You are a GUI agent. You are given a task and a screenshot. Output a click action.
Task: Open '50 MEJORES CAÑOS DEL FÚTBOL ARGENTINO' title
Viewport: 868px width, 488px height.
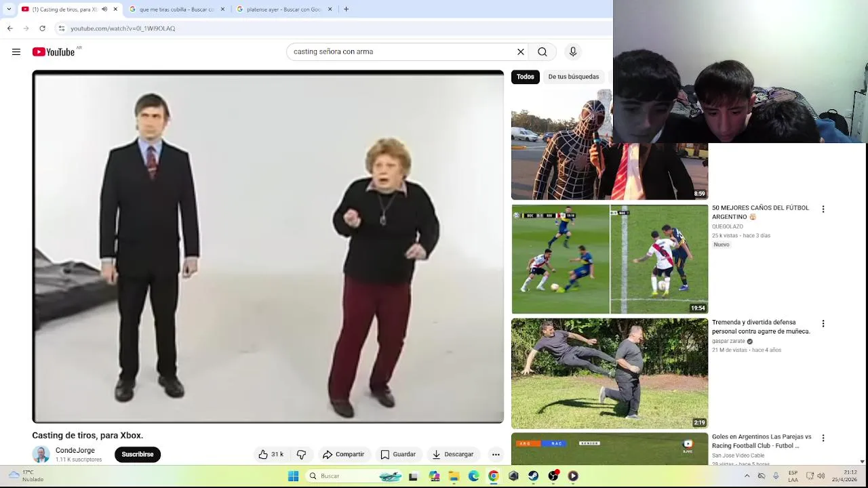point(760,212)
